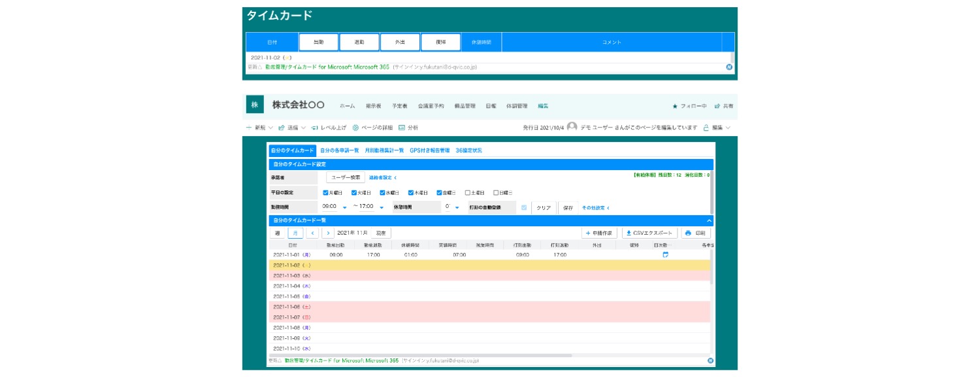980x382 pixels.
Task: Open end time 17:00 dropdown
Action: click(x=382, y=207)
